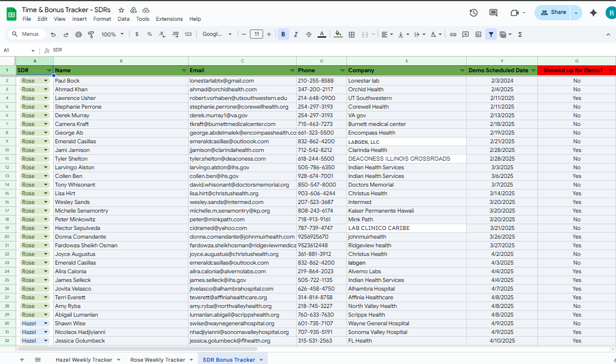Select column B header
Screen dimensions: 616x364
click(x=121, y=61)
